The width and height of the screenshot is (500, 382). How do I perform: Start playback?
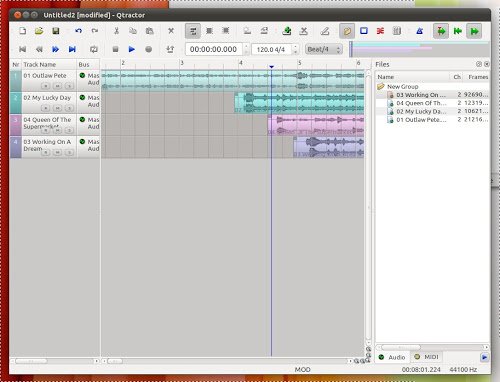pos(132,49)
